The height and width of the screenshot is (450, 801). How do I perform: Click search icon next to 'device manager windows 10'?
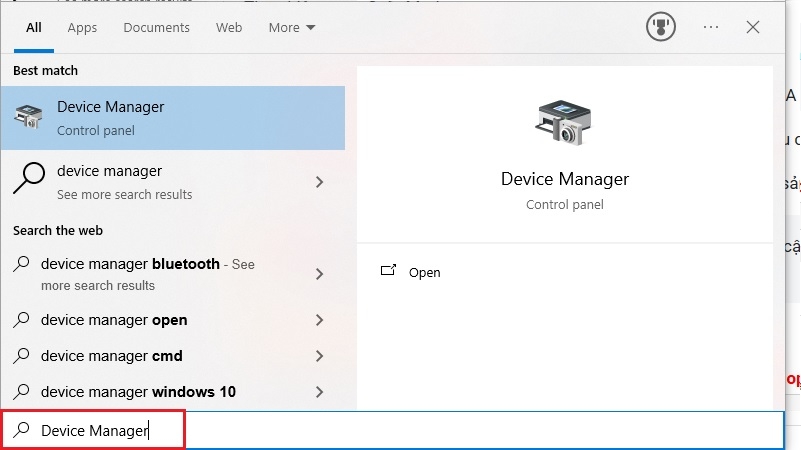click(21, 391)
